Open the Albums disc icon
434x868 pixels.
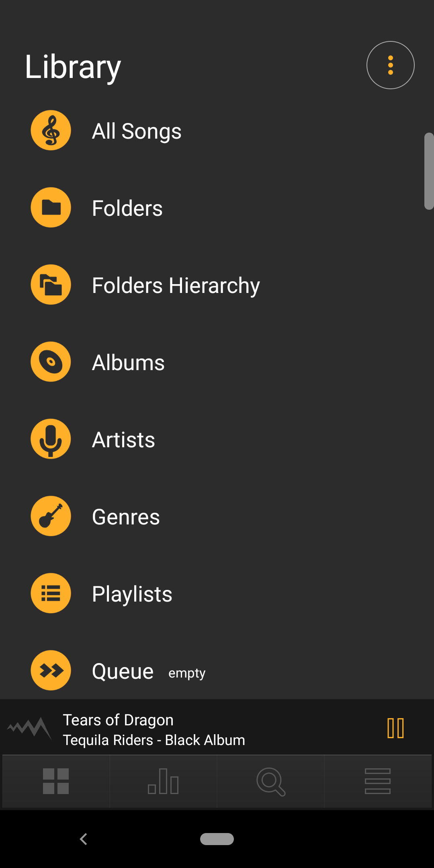pos(51,362)
